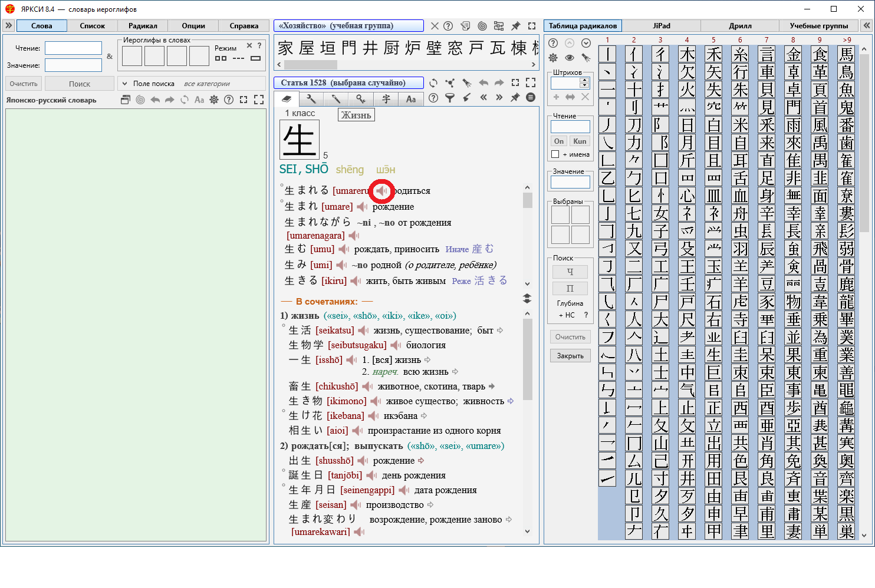This screenshot has width=875, height=588.
Task: Open settings gear in the dictionary toolbar
Action: coord(214,100)
